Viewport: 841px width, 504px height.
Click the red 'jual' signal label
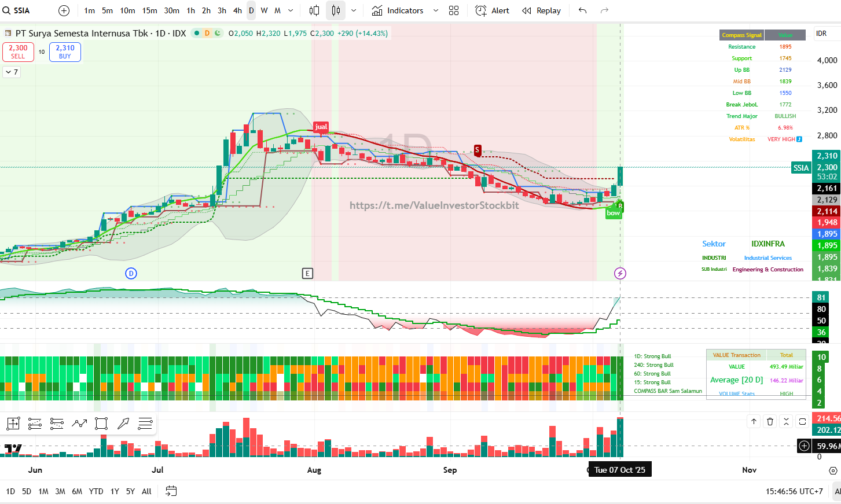tap(321, 127)
